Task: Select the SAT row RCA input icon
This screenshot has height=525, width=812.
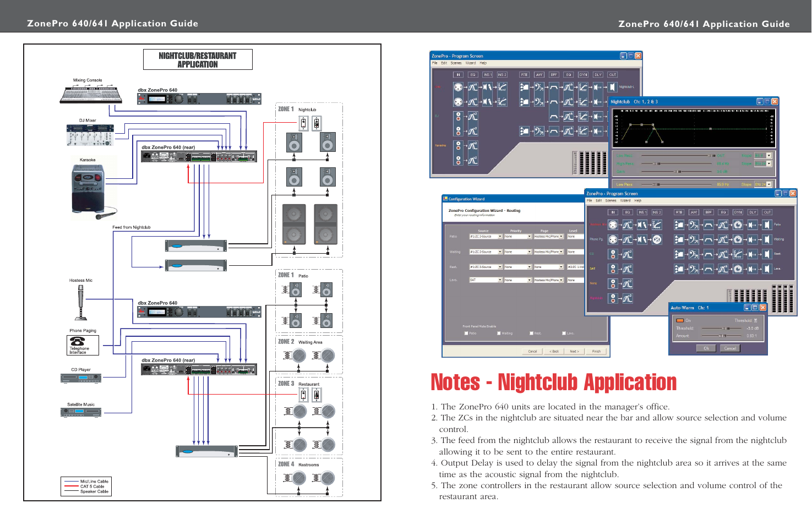Action: click(613, 269)
